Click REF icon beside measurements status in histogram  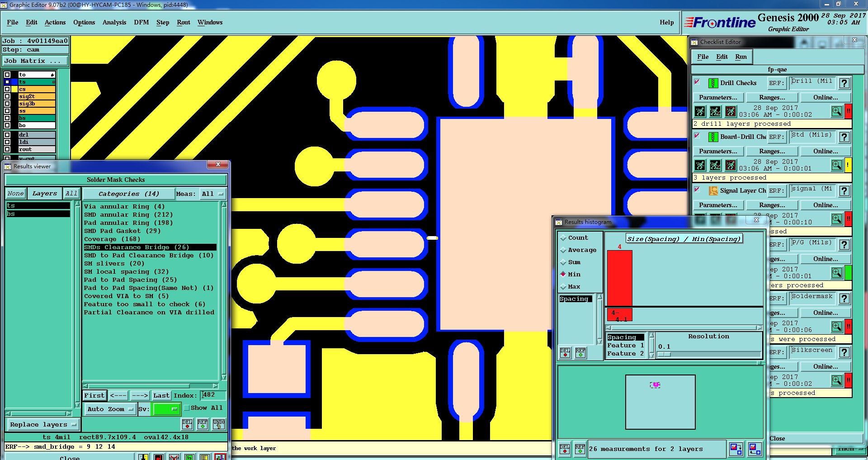(580, 449)
